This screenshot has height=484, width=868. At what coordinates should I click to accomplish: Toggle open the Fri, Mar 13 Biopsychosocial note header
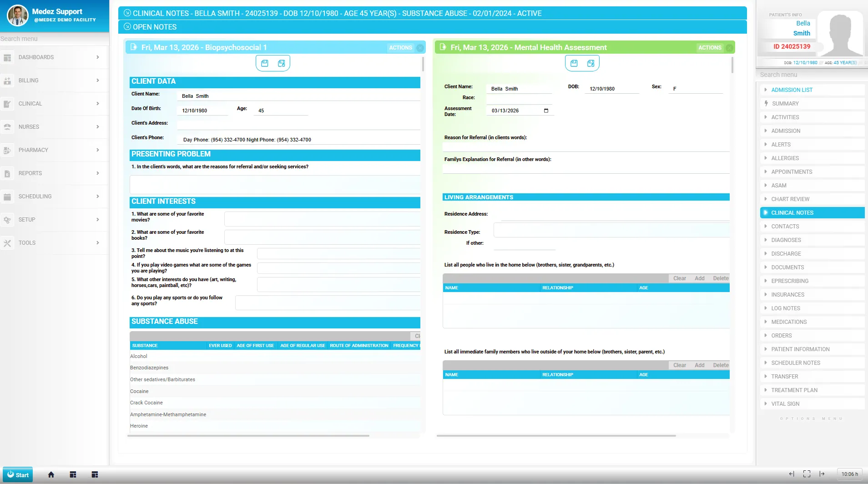pyautogui.click(x=133, y=47)
